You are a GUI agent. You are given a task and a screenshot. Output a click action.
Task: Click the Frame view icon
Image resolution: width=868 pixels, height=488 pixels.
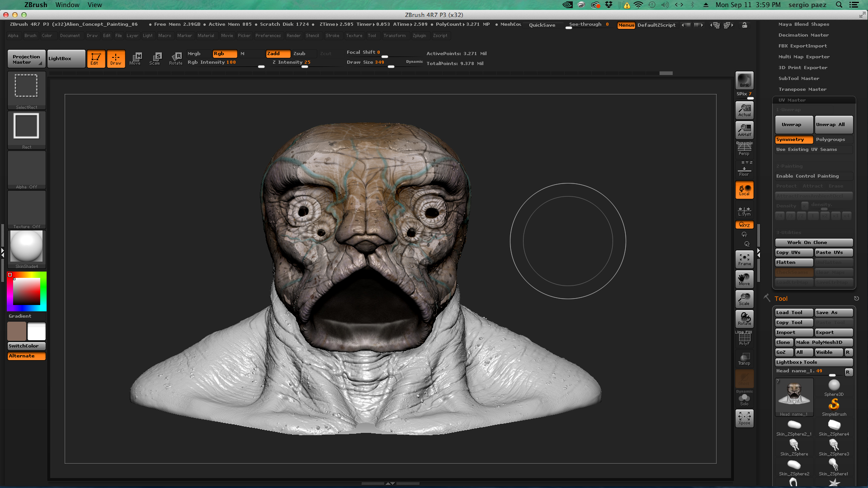(744, 259)
